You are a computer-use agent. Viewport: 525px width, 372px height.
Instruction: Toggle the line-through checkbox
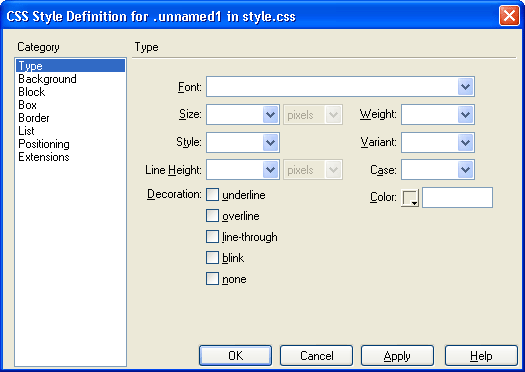pyautogui.click(x=212, y=236)
